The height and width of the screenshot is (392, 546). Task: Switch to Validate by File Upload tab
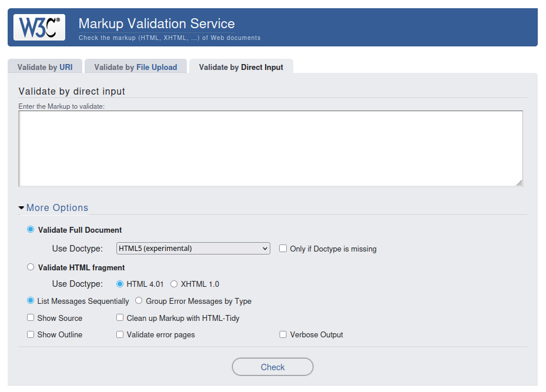pos(135,67)
